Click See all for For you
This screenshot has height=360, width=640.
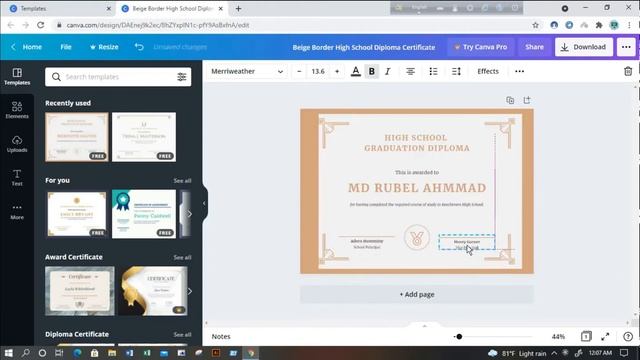(x=182, y=180)
